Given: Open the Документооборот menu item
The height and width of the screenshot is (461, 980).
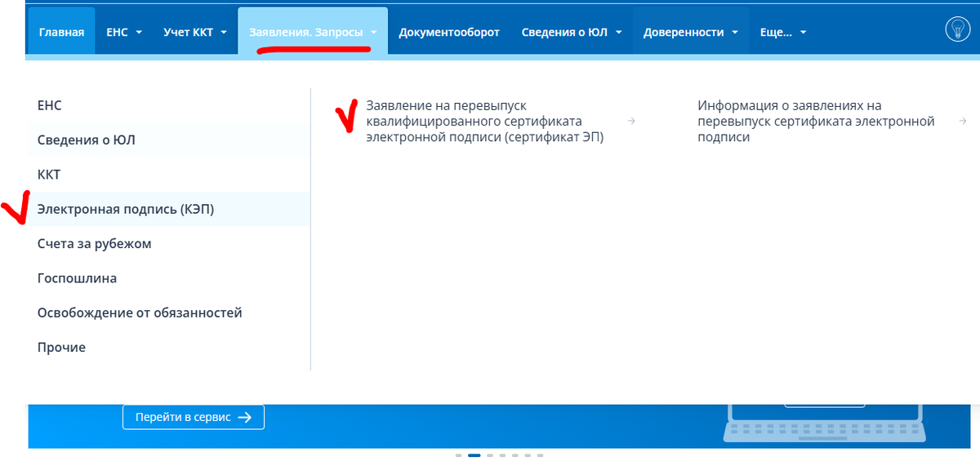Looking at the screenshot, I should pyautogui.click(x=449, y=32).
